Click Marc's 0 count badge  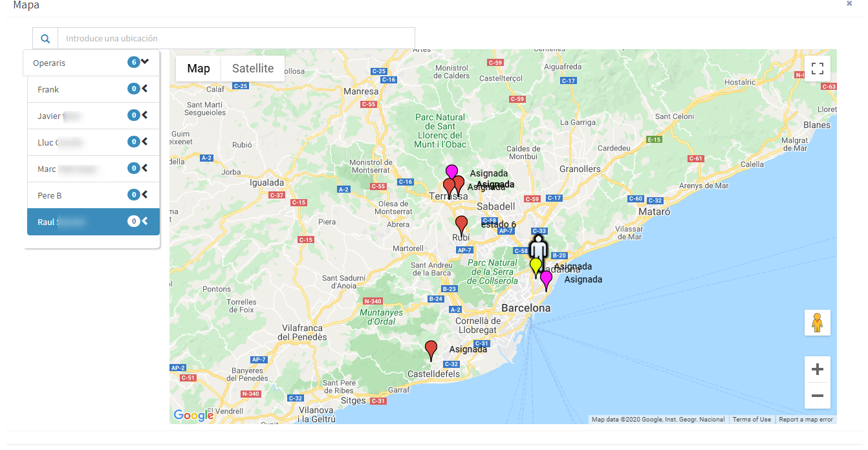134,168
